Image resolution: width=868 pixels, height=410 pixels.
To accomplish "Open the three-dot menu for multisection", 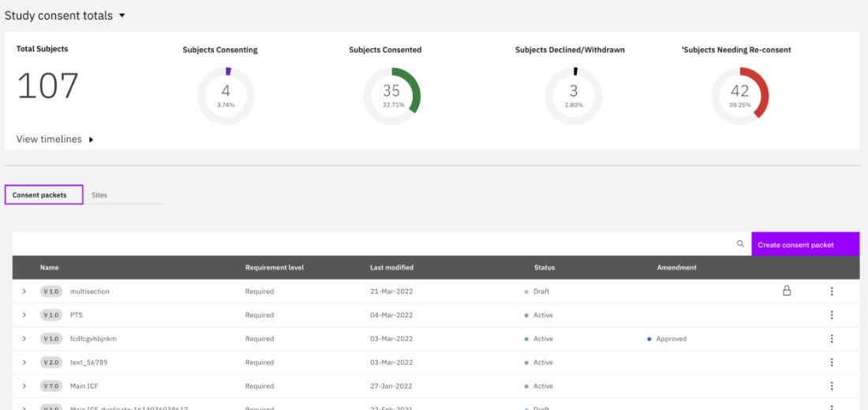I will pyautogui.click(x=831, y=292).
